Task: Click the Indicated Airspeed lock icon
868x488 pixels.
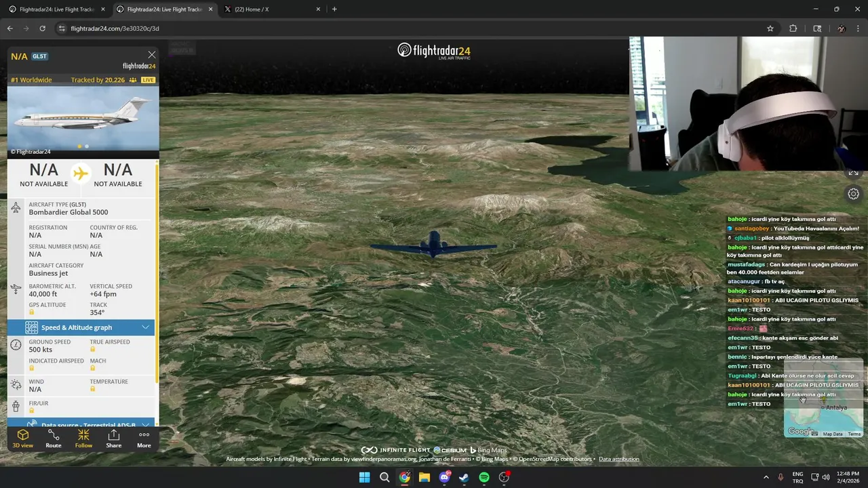Action: point(32,368)
